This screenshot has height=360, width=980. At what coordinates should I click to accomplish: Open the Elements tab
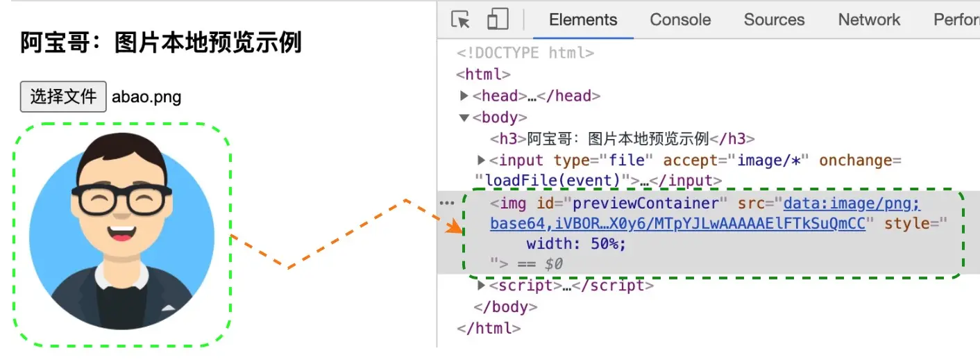click(x=583, y=19)
